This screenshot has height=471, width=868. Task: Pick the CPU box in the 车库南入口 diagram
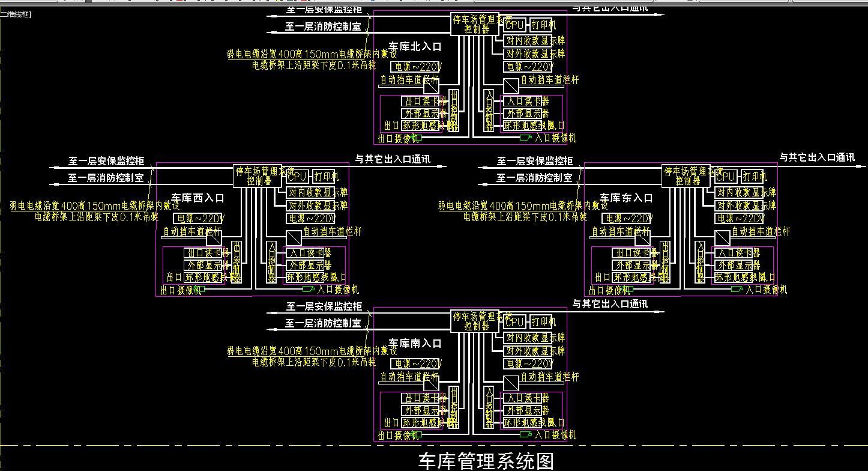pyautogui.click(x=515, y=321)
